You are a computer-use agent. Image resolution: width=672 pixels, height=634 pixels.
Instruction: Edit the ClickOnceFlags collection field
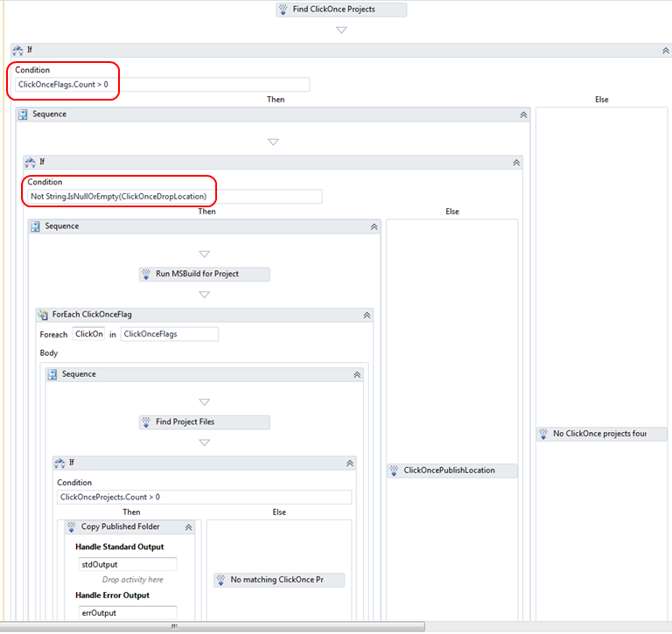(170, 334)
